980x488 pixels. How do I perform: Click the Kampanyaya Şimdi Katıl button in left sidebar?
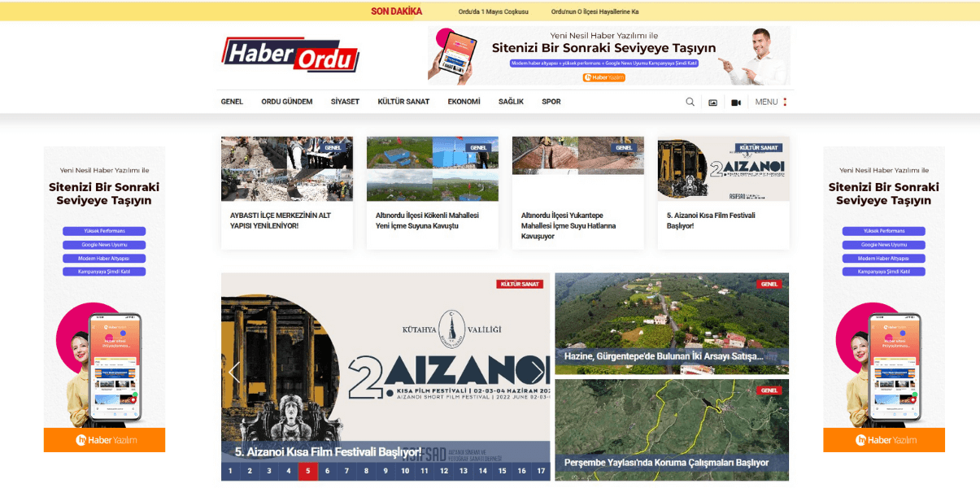click(104, 271)
